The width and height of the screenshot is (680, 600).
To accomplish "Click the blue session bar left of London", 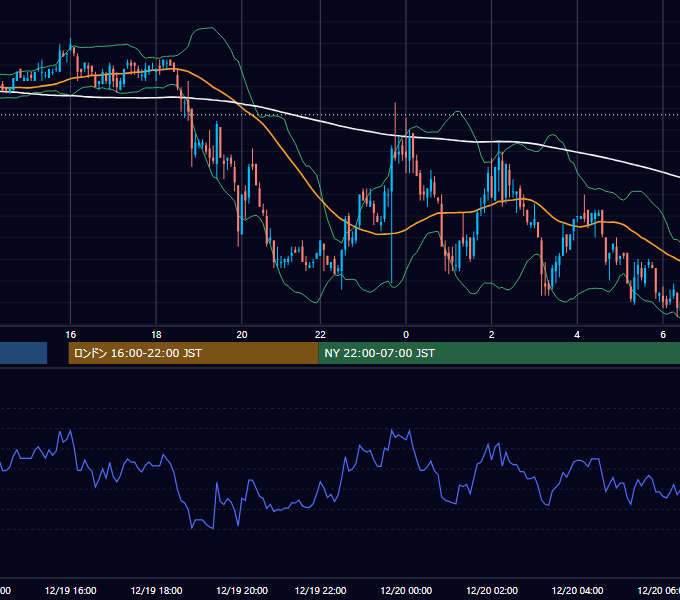I will click(x=23, y=353).
